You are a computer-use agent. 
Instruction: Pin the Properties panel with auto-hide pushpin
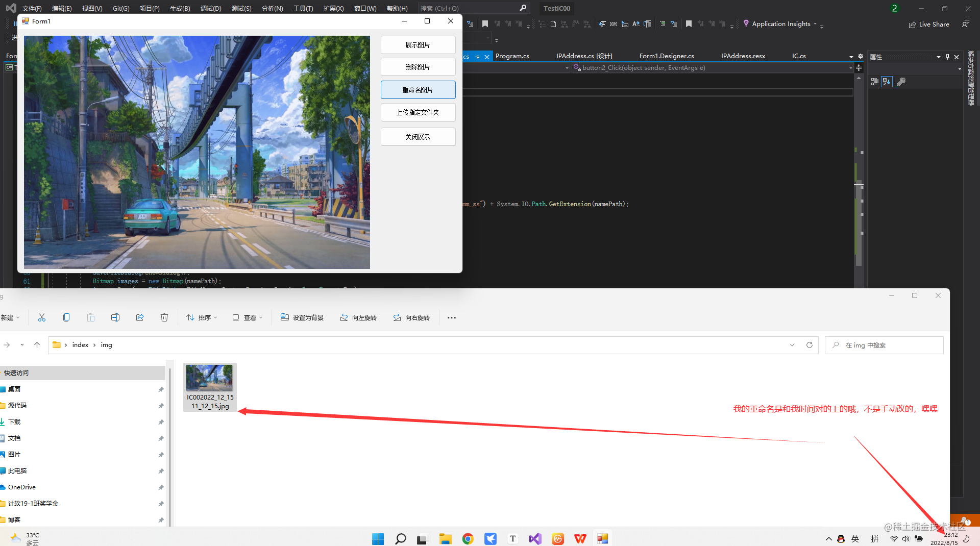tap(947, 57)
